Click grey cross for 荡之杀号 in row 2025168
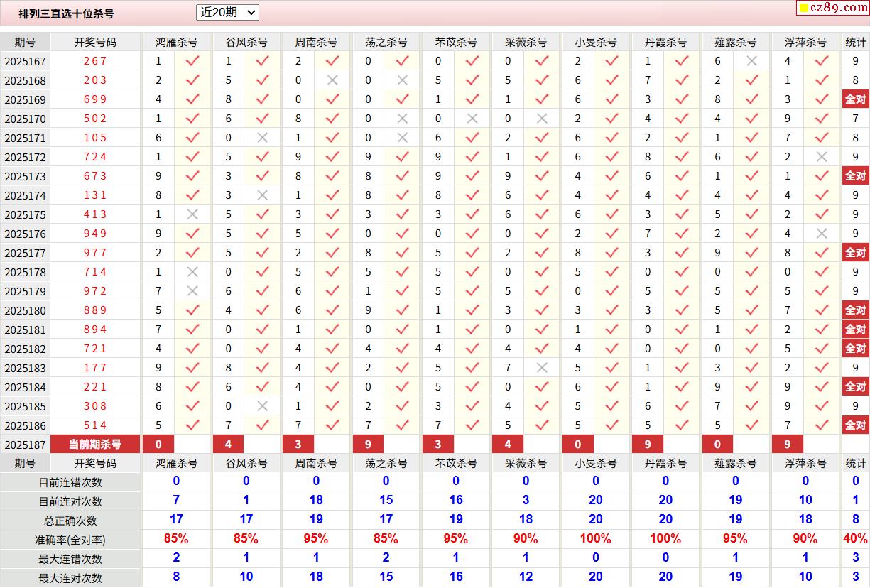The height and width of the screenshot is (588, 870). 403,80
